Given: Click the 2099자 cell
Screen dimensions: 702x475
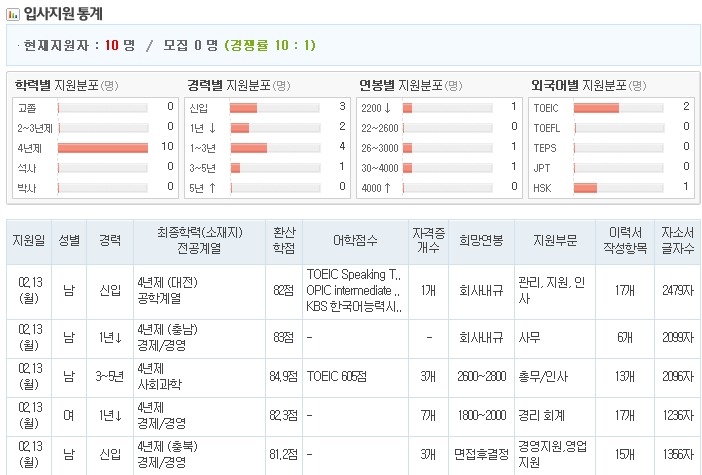Looking at the screenshot, I should point(677,338).
